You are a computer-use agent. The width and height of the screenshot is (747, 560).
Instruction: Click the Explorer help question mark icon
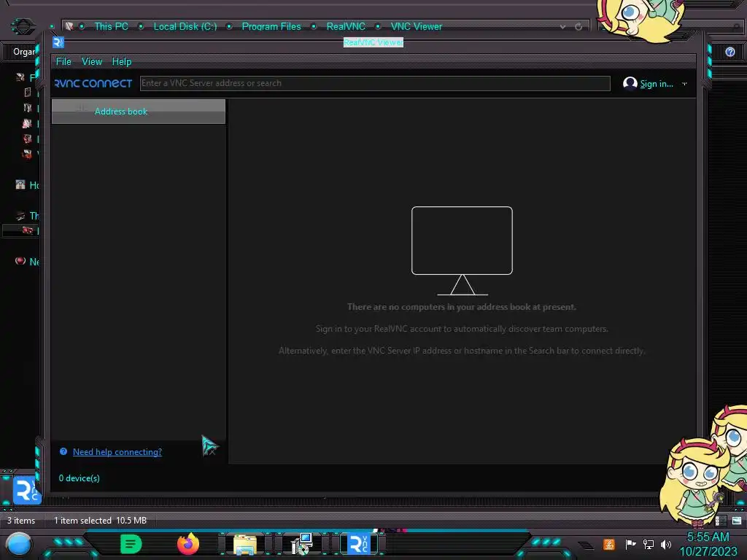[x=729, y=52]
